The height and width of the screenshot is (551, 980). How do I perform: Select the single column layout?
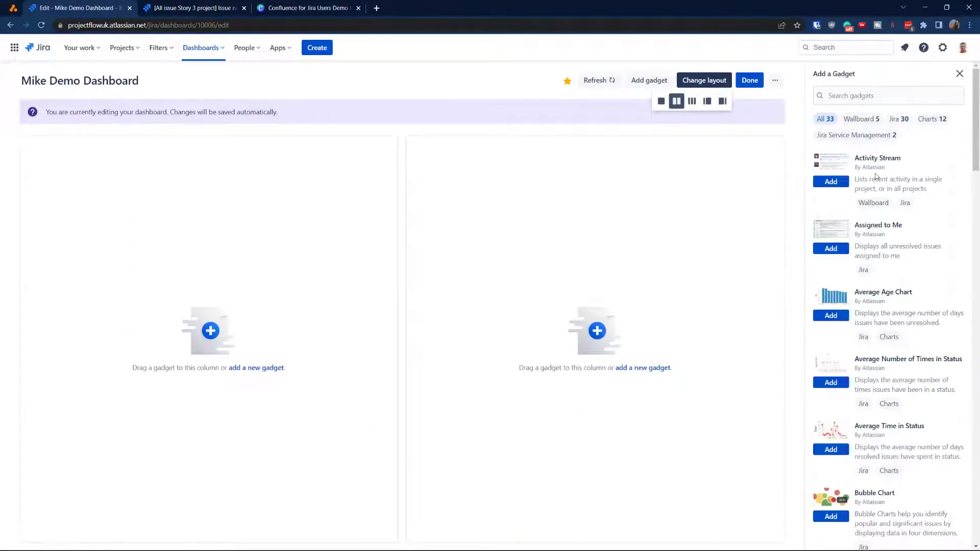click(661, 101)
